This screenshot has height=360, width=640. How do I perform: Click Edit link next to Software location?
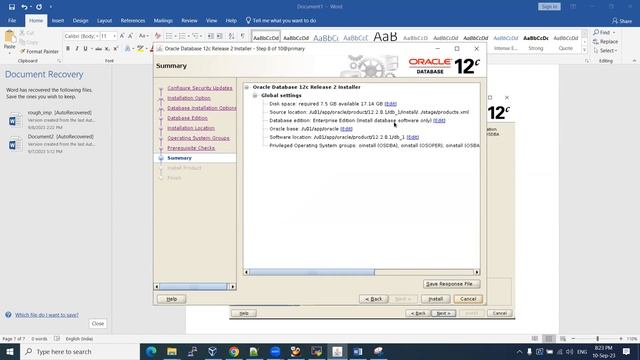coord(413,137)
